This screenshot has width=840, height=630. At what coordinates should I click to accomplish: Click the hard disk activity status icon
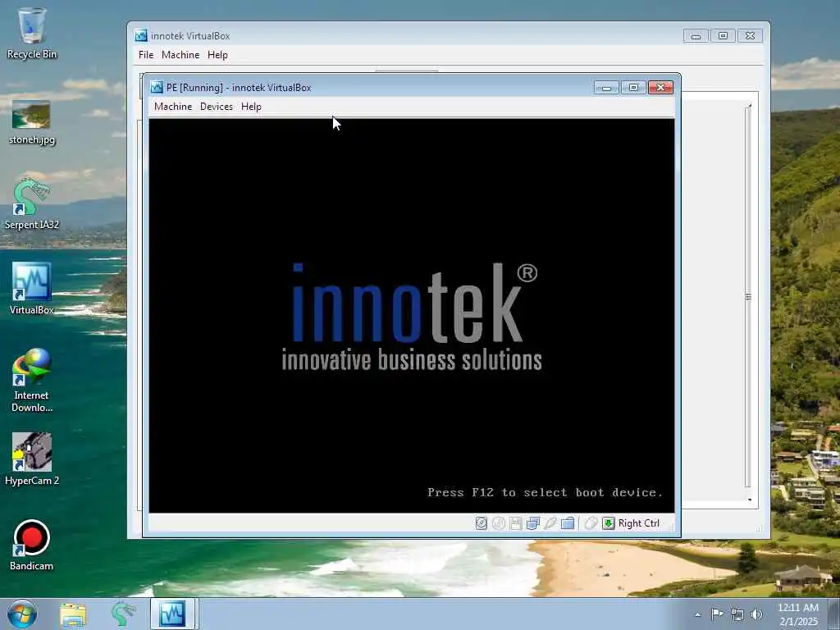coord(481,523)
